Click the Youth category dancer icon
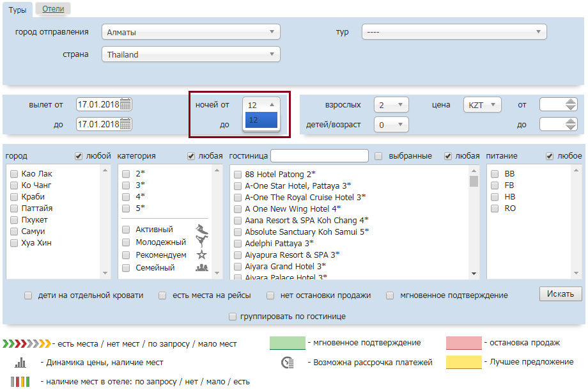588x392 pixels. point(202,242)
